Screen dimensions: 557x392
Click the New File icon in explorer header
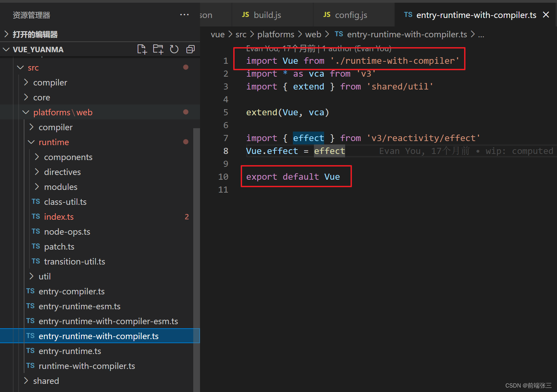pos(142,49)
